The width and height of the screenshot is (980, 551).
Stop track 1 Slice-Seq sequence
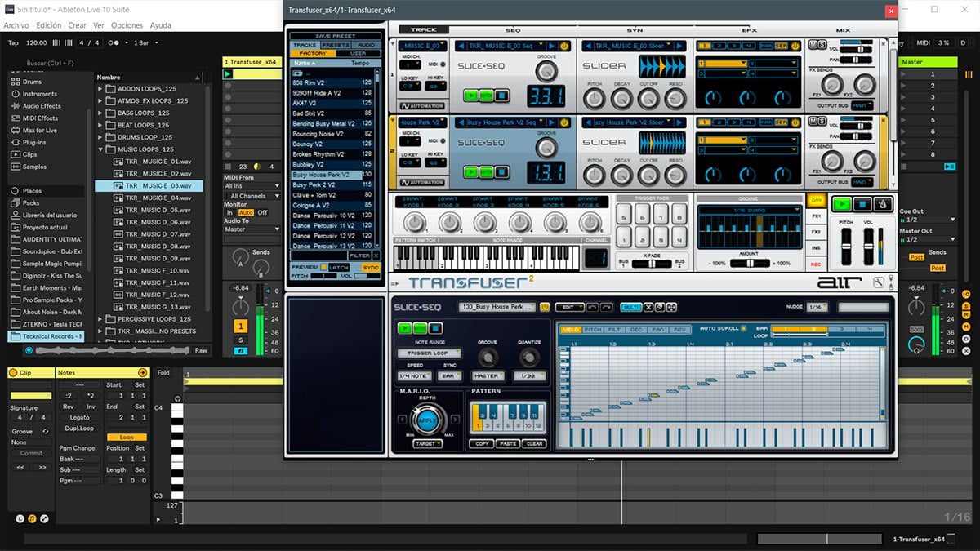coord(501,96)
